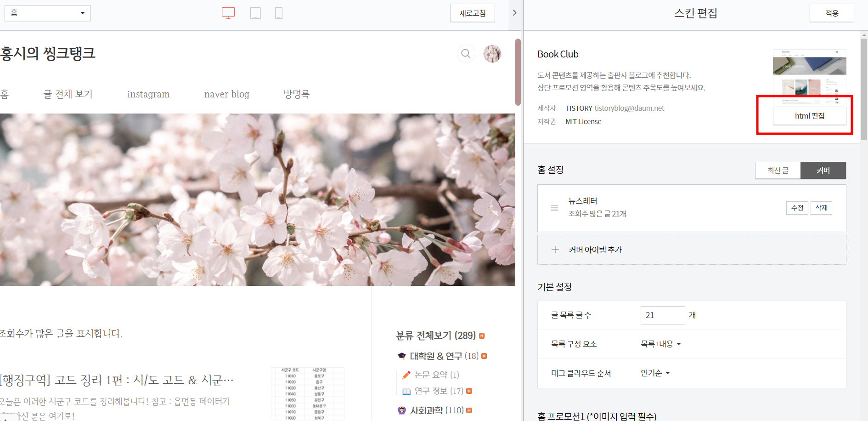Click graduation cap icon beside 대학원 & 연구
Viewport: 868px width, 421px height.
pyautogui.click(x=402, y=356)
